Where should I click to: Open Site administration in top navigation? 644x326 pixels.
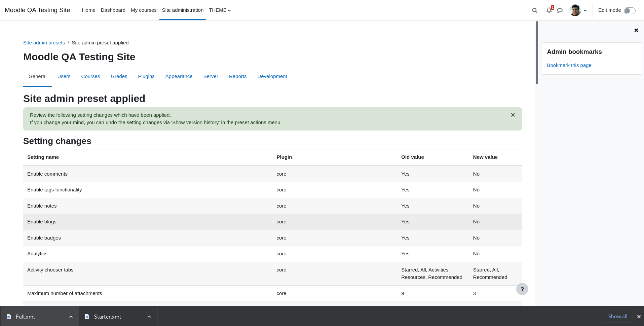coord(183,10)
